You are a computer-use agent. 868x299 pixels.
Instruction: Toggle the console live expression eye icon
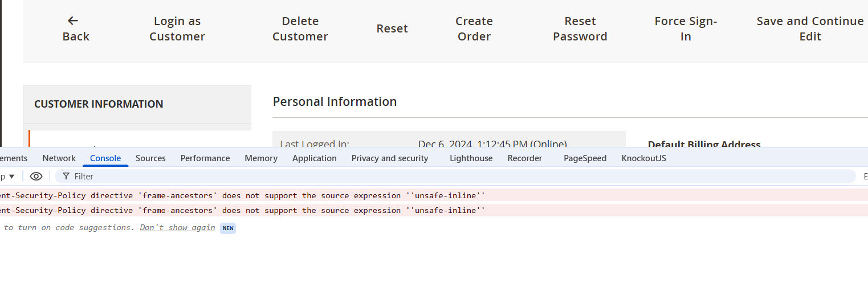coord(36,177)
